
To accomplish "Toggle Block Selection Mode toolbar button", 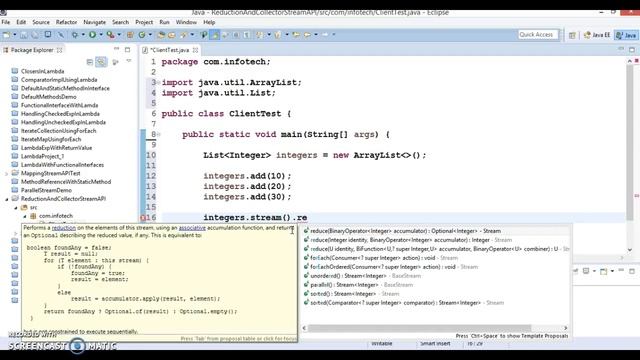I will 236,35.
